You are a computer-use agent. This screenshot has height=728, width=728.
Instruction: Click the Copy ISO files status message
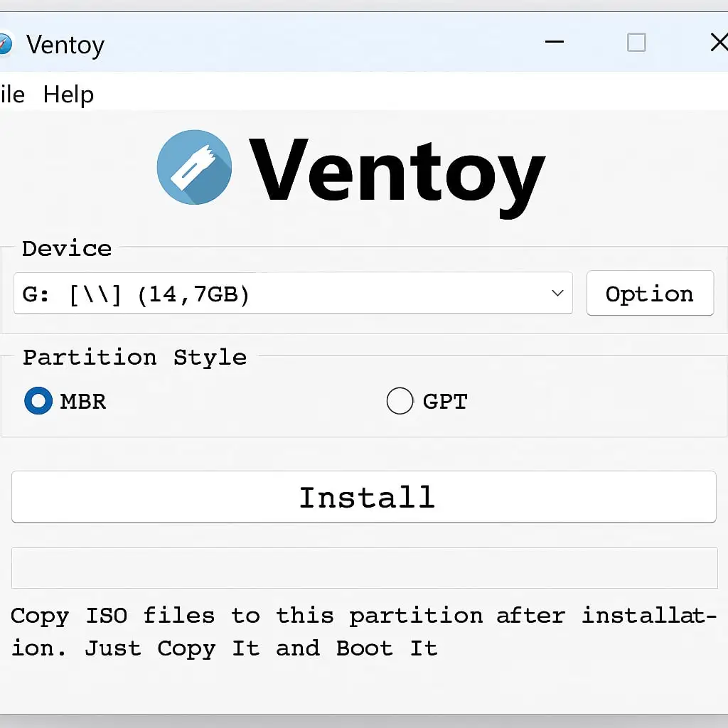364,632
